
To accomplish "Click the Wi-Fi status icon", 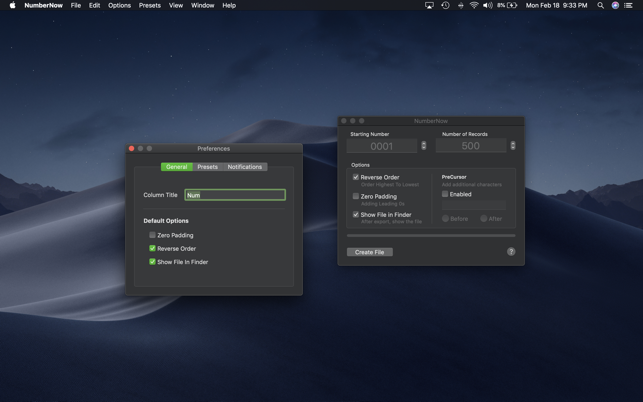I will (474, 5).
